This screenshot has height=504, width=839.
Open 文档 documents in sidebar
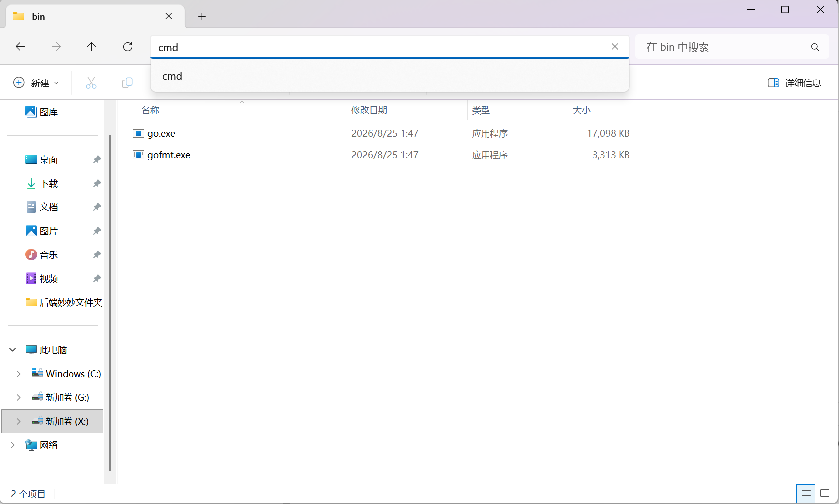[42, 207]
